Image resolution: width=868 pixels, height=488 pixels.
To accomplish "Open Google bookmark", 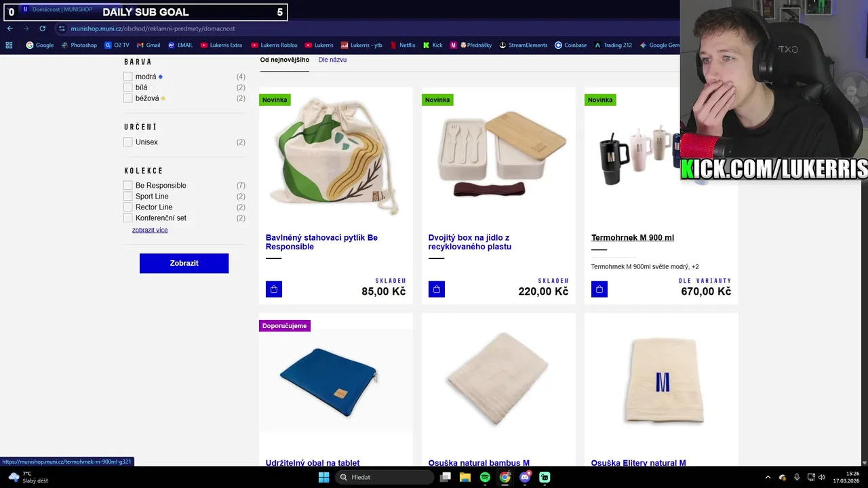I will click(x=40, y=45).
